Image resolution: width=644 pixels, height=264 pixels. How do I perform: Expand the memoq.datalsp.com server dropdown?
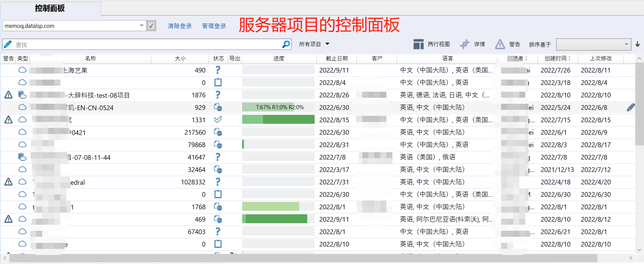tap(142, 26)
